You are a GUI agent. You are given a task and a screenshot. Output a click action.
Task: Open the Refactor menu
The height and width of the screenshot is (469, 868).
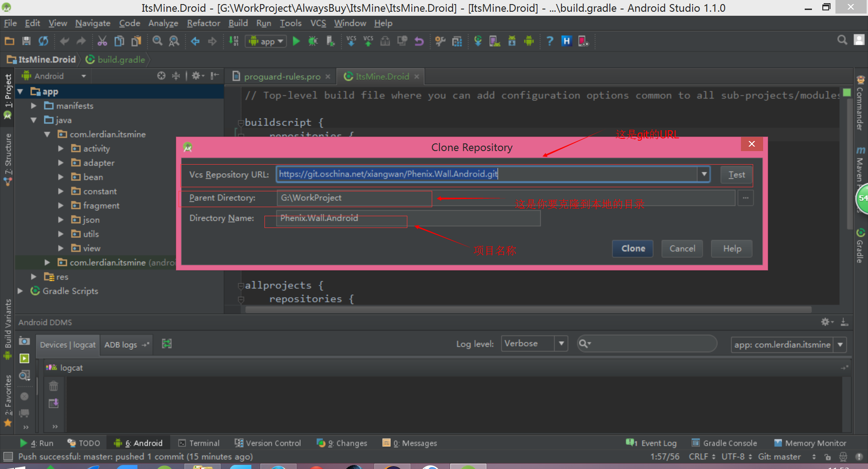[x=203, y=23]
